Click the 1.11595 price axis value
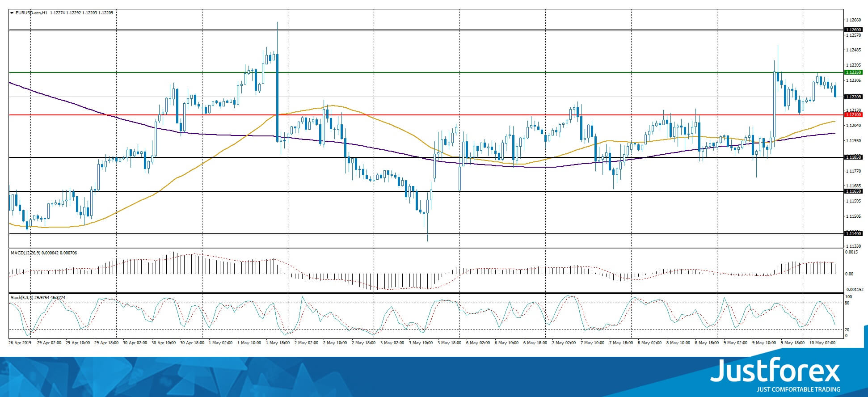The width and height of the screenshot is (868, 397). point(854,201)
